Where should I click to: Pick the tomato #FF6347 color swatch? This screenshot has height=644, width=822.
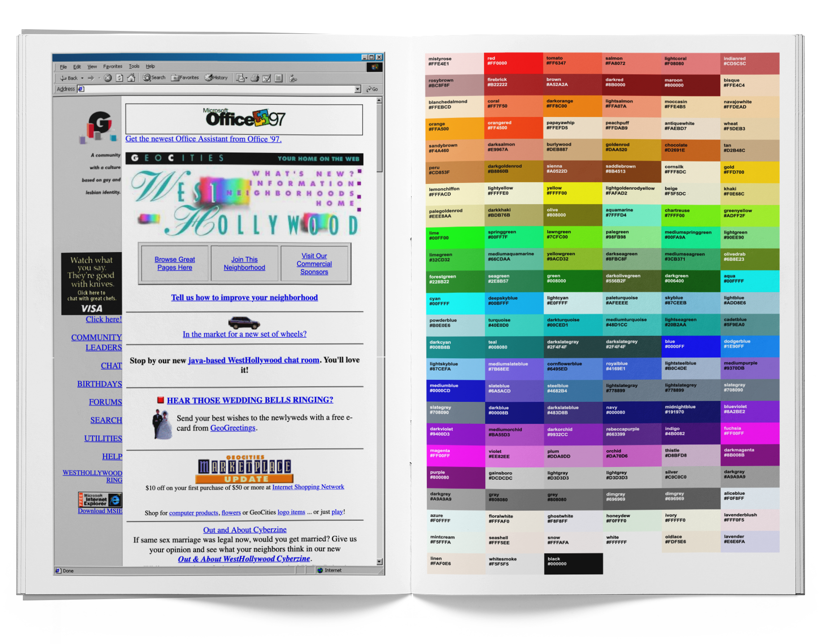[572, 63]
